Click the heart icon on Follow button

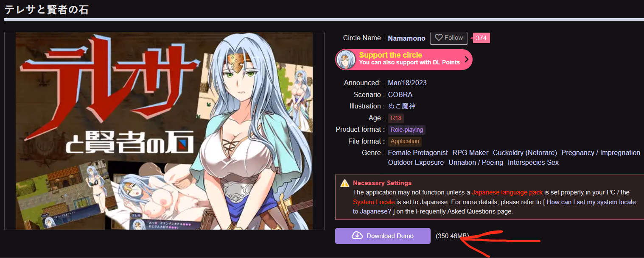click(439, 38)
